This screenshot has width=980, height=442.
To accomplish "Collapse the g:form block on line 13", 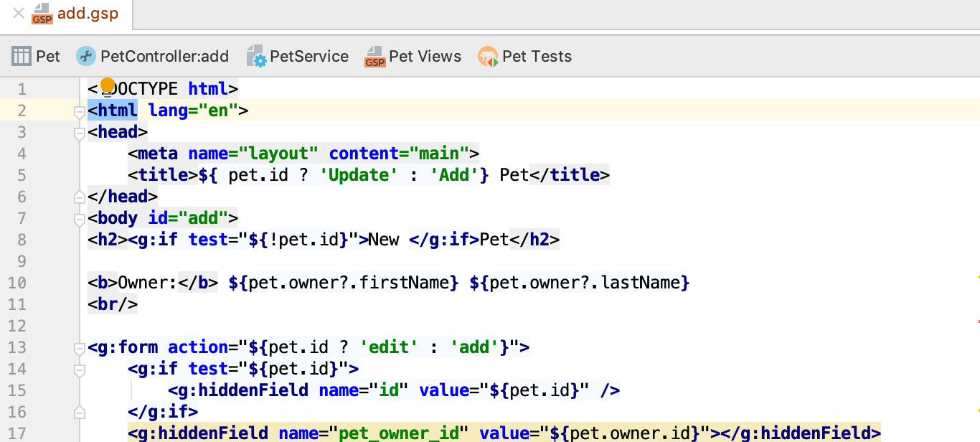I will pos(80,348).
